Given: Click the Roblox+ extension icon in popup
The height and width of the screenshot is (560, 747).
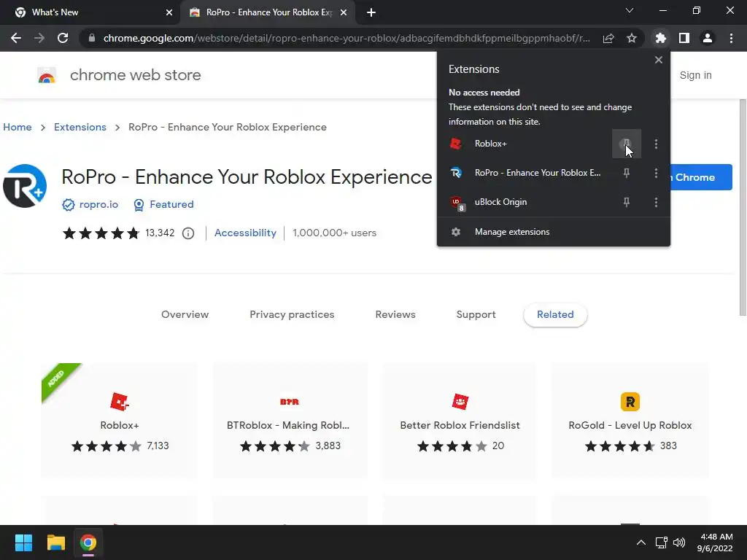Looking at the screenshot, I should (456, 144).
